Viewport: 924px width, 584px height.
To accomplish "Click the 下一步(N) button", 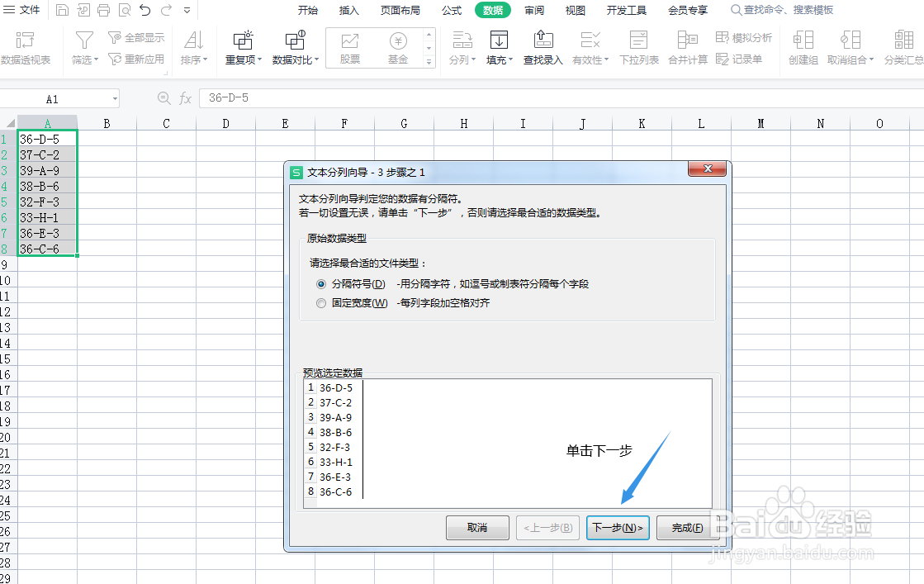I will point(618,528).
